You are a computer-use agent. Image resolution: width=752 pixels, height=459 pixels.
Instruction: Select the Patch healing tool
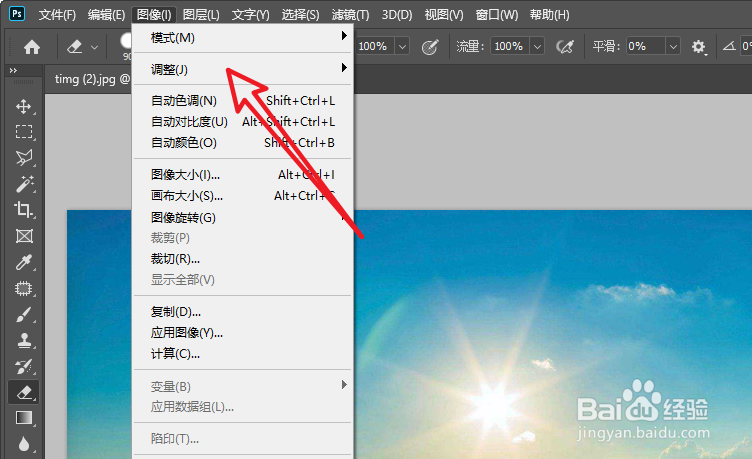(x=24, y=288)
